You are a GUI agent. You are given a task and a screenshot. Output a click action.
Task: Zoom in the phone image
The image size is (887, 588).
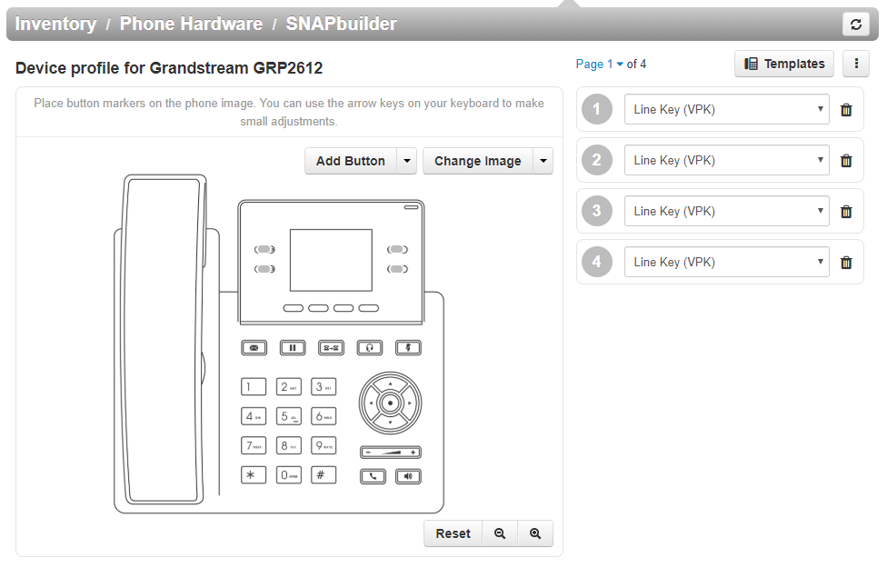(x=535, y=533)
